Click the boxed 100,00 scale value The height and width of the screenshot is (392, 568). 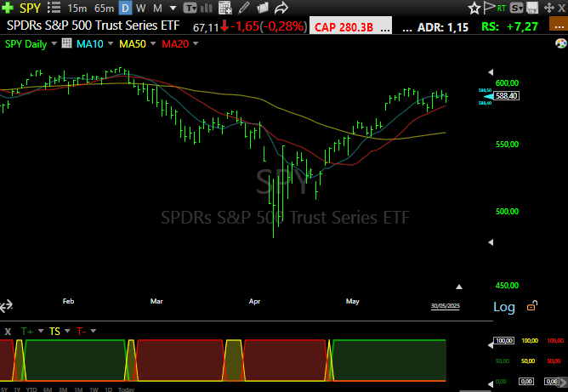pyautogui.click(x=504, y=340)
